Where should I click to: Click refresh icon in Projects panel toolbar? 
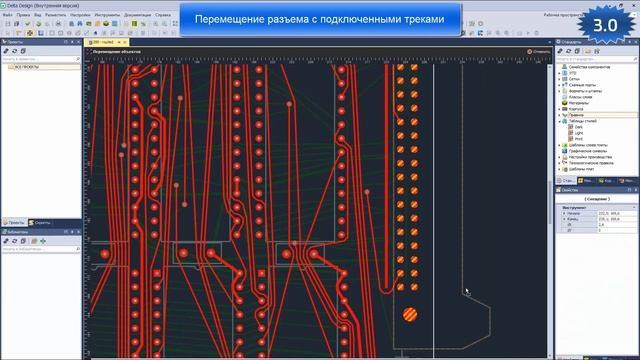pyautogui.click(x=15, y=51)
